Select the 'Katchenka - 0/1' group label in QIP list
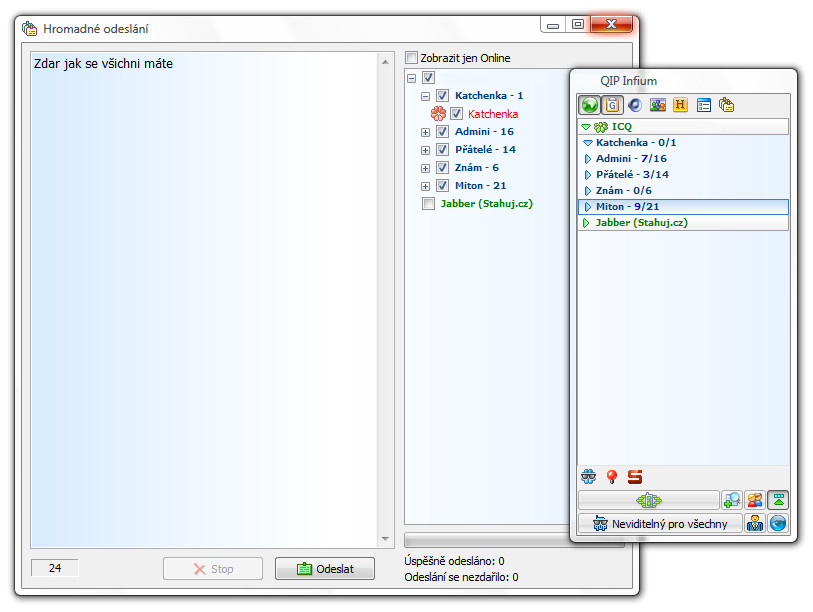Viewport: 813px width, 612px height. point(636,143)
